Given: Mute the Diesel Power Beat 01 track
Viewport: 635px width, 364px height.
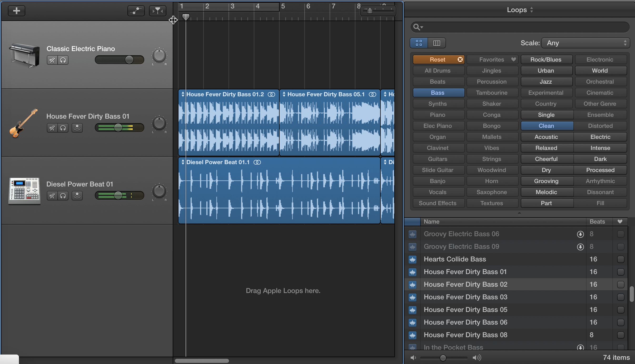Looking at the screenshot, I should [x=52, y=196].
